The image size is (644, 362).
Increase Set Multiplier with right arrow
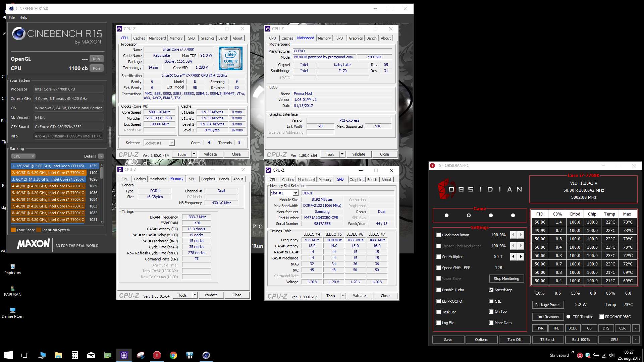[x=521, y=256]
